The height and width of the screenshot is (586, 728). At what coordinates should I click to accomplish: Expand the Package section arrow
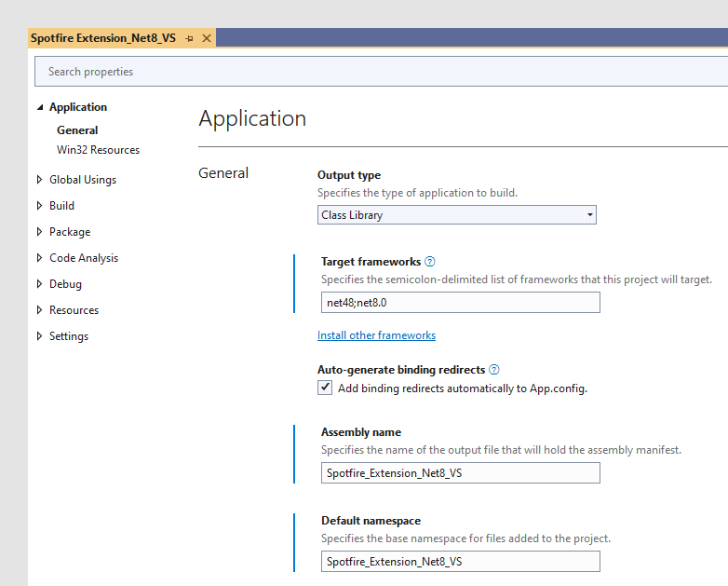point(39,232)
